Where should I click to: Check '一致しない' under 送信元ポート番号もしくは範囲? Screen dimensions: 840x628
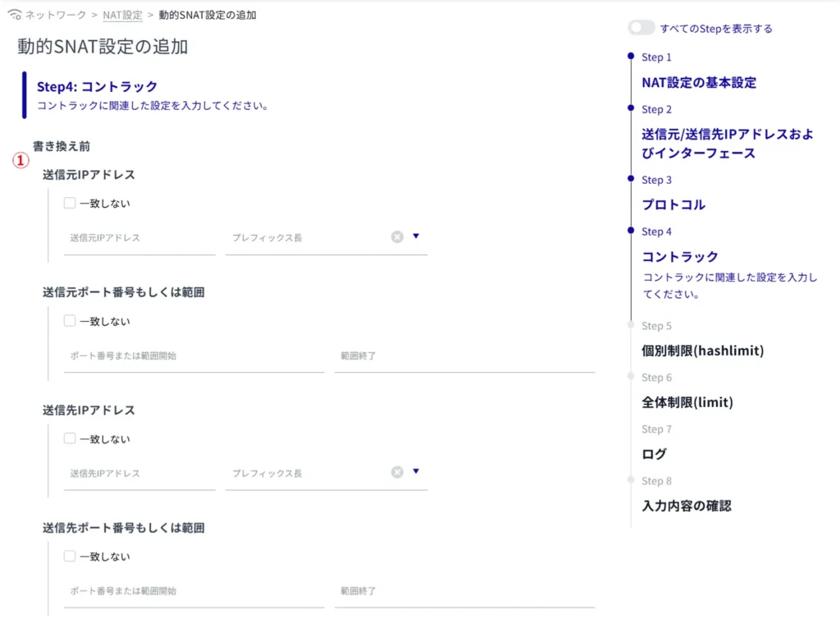pos(70,321)
